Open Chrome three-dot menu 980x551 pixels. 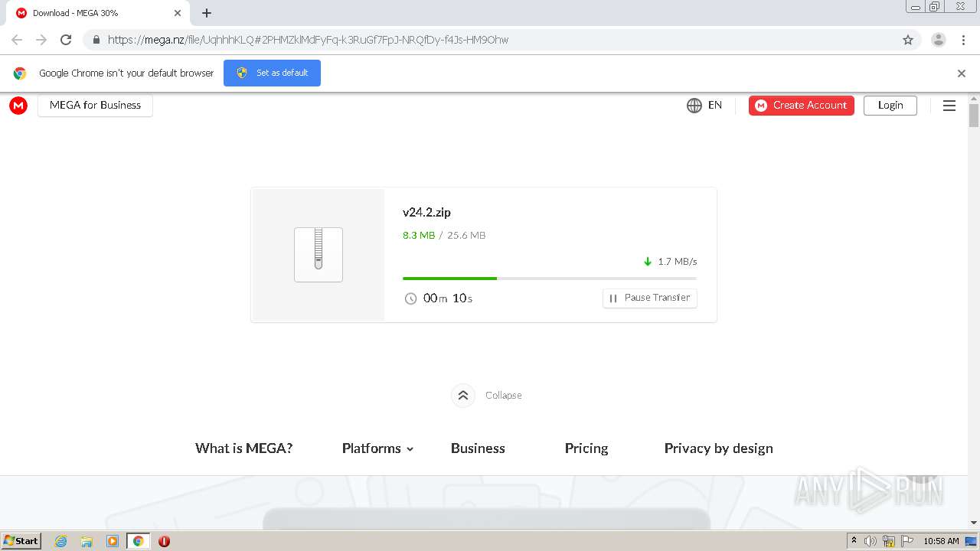point(964,40)
